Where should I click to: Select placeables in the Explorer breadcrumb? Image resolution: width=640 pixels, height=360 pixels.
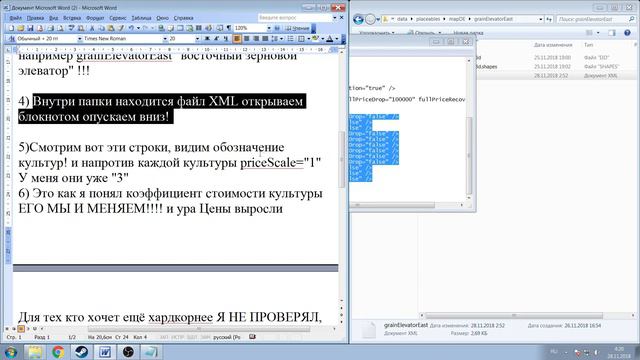tap(428, 19)
